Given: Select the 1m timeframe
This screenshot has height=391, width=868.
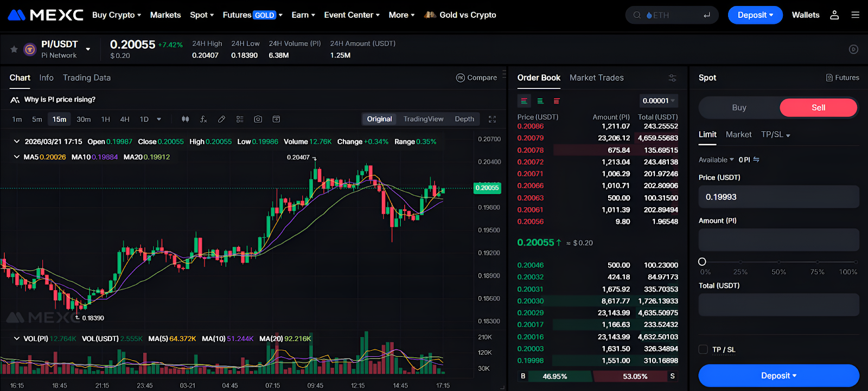Looking at the screenshot, I should click(x=17, y=119).
